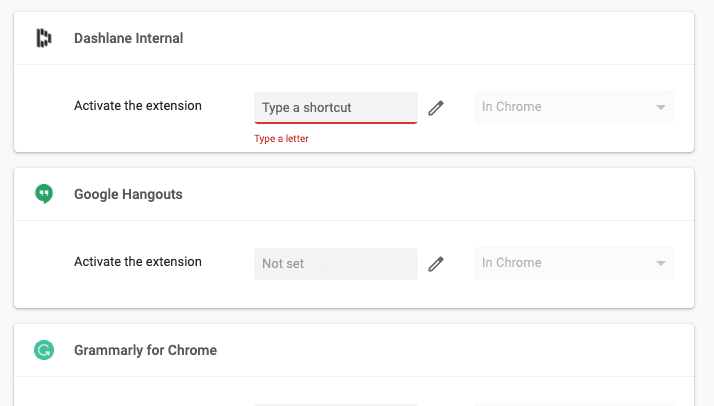Click the pencil edit icon for Dashlane shortcut
Viewport: 714px width, 406px height.
pyautogui.click(x=435, y=107)
